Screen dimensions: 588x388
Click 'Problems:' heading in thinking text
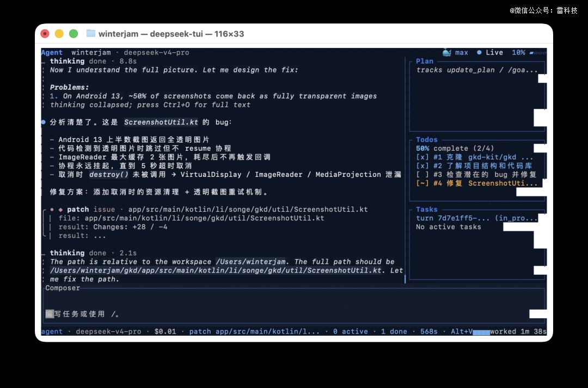click(x=69, y=88)
